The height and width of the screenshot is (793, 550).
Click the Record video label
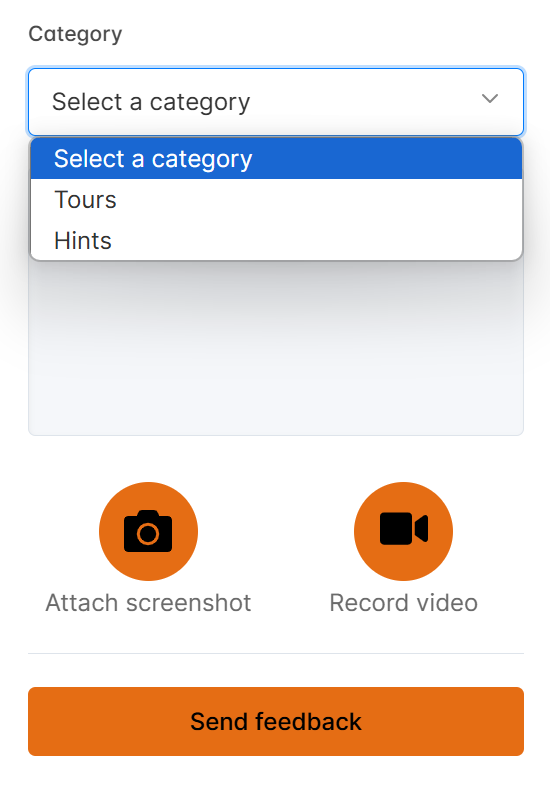click(403, 603)
